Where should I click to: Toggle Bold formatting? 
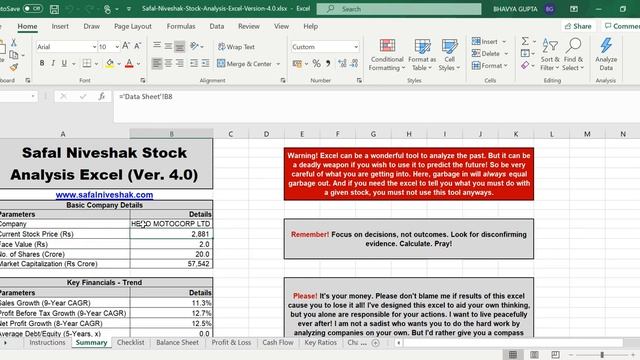coord(42,63)
